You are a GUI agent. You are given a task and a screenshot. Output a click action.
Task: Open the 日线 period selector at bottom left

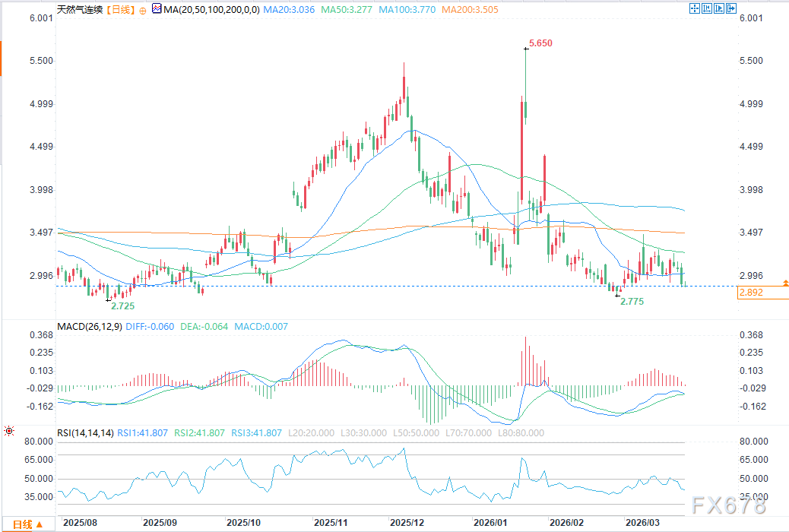[27, 524]
